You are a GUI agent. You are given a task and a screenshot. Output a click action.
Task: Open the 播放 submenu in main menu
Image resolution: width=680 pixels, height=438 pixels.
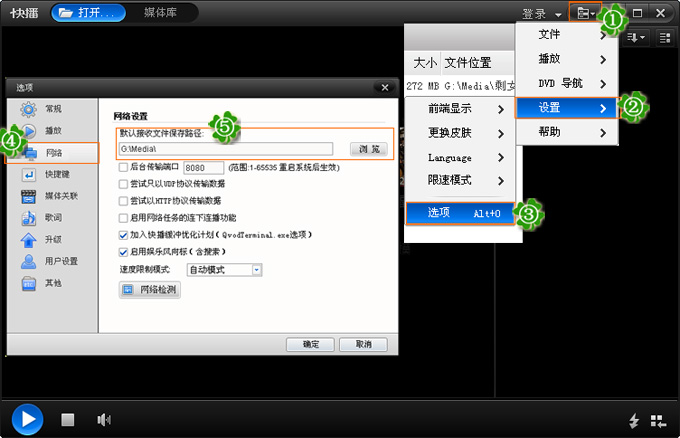(x=567, y=59)
